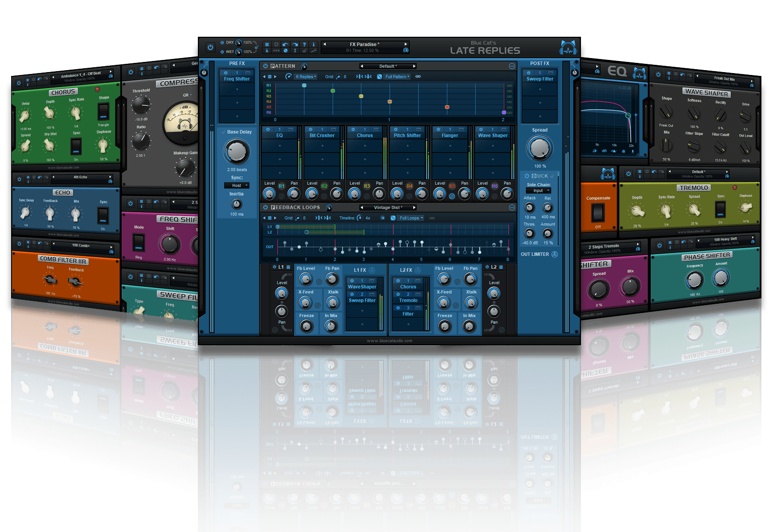Image resolution: width=774 pixels, height=532 pixels.
Task: Collapse the Pattern section with minus icon
Action: coord(512,66)
